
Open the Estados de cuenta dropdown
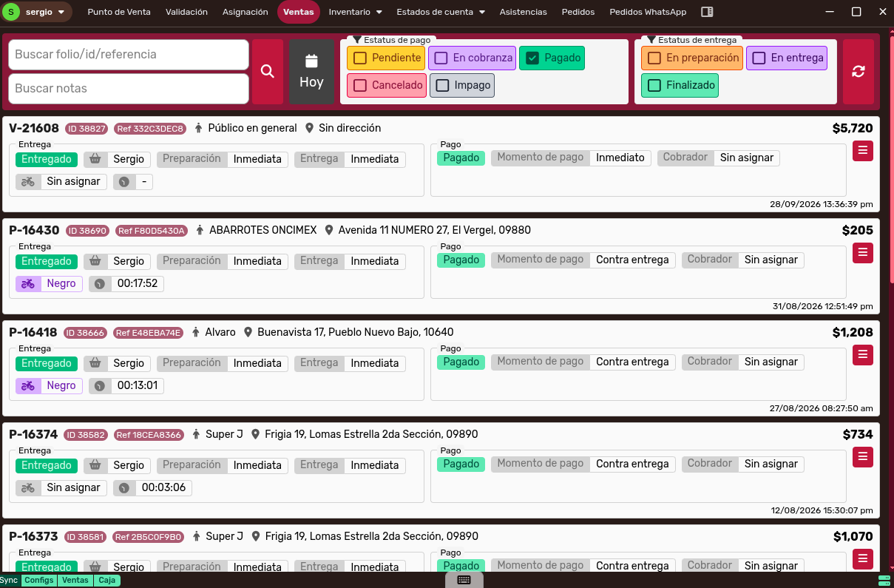tap(441, 12)
